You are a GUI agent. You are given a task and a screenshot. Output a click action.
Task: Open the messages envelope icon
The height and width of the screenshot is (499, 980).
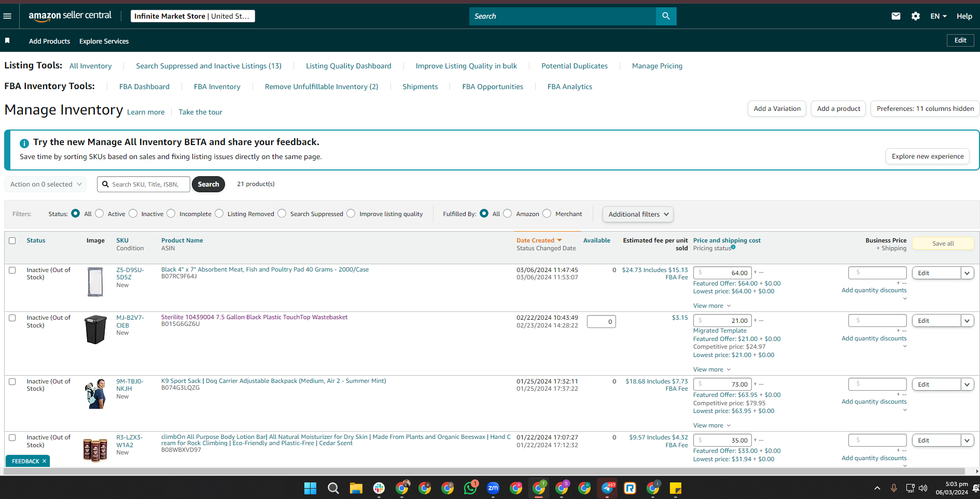tap(895, 16)
